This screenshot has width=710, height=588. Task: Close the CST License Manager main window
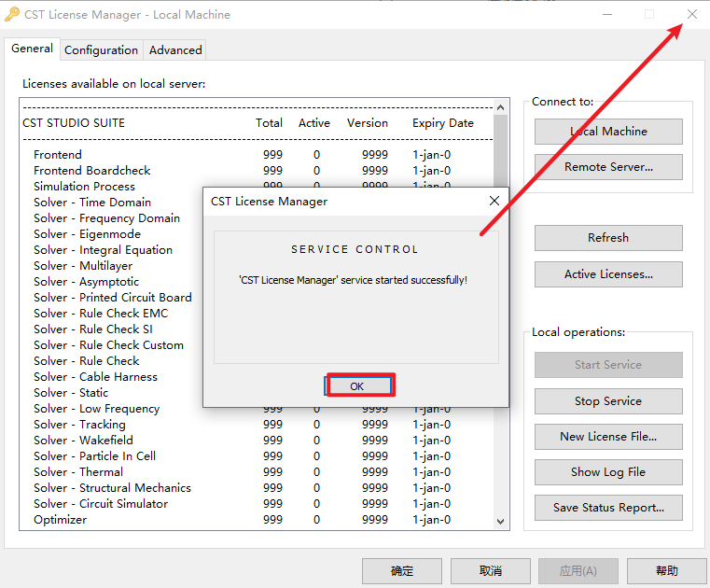(x=691, y=15)
